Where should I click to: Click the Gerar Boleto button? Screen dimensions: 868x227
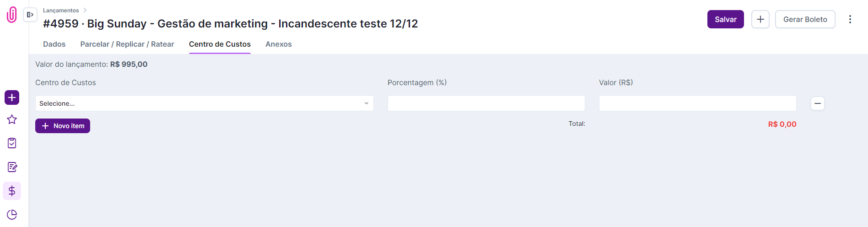click(805, 19)
